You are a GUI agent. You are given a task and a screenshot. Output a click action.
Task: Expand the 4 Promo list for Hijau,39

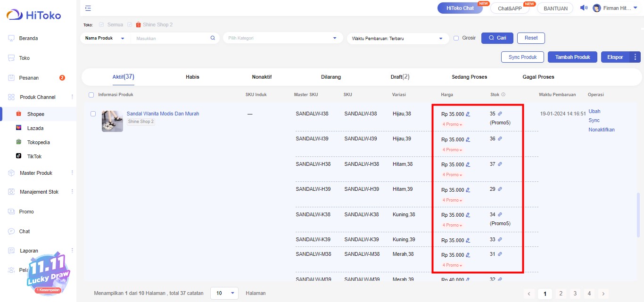pyautogui.click(x=452, y=150)
